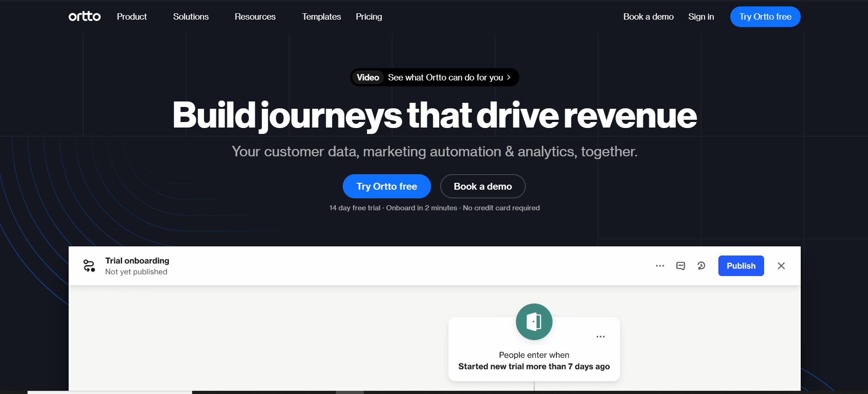Click the 'Not yet published' status text

click(x=136, y=272)
